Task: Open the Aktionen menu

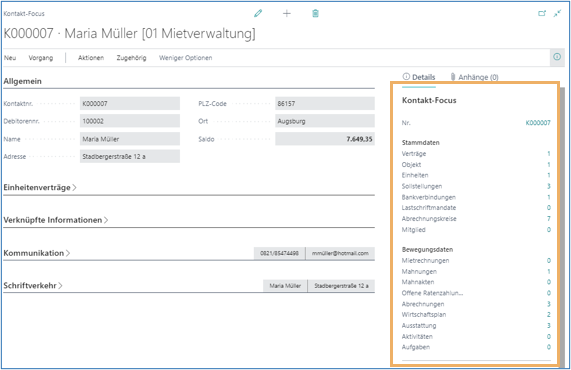Action: click(91, 58)
